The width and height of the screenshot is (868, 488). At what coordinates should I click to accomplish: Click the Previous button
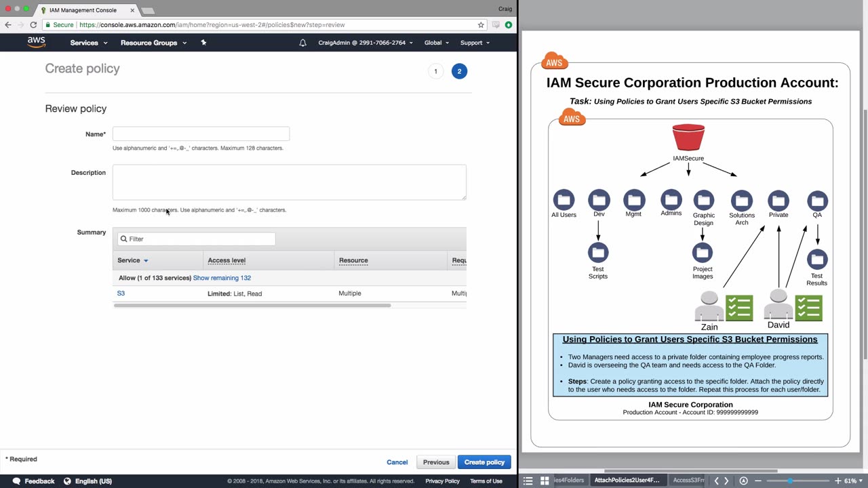coord(436,462)
